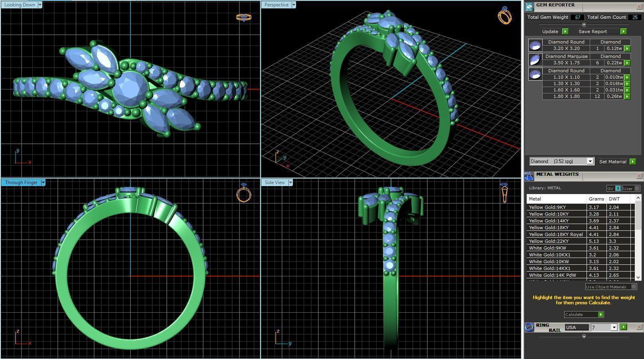
Task: Click the USA ring size standard field
Action: point(577,327)
